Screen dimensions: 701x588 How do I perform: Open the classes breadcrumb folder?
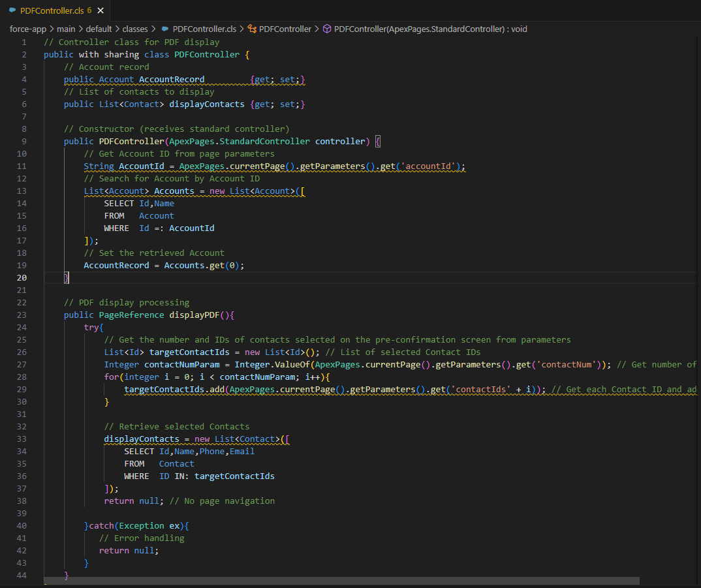[135, 29]
